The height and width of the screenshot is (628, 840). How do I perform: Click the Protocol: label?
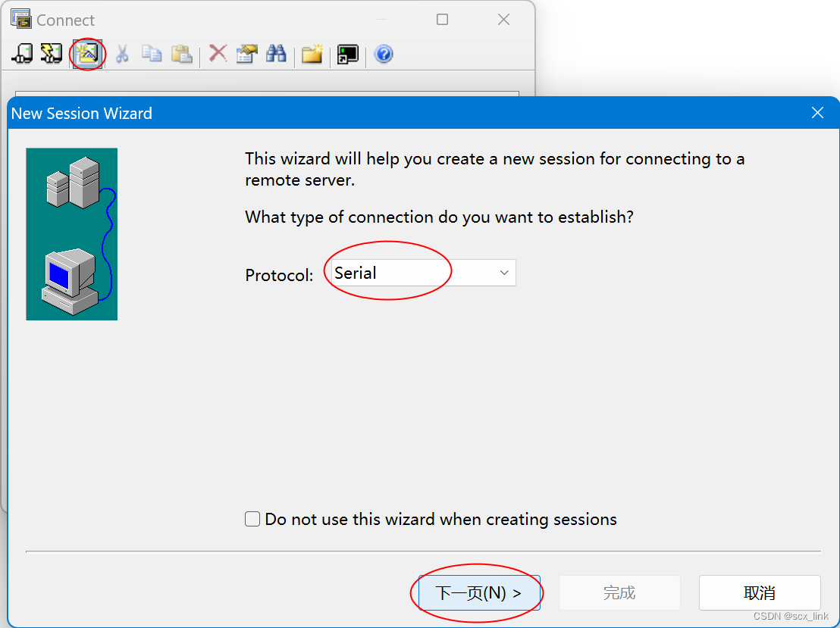point(279,275)
